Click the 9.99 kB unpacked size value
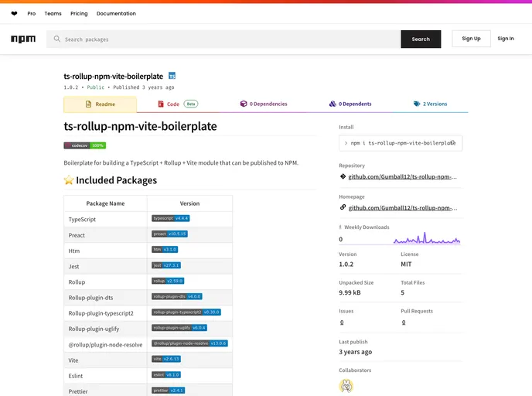The image size is (532, 396). point(350,292)
